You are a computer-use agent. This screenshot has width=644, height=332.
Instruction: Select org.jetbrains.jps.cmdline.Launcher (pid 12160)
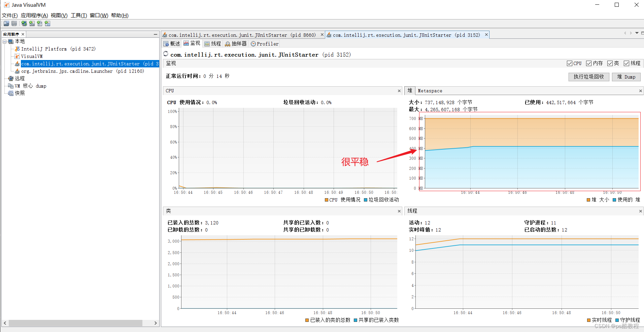coord(82,71)
